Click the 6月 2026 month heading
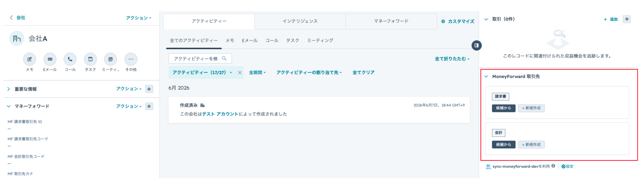This screenshot has width=644, height=187. coord(179,88)
